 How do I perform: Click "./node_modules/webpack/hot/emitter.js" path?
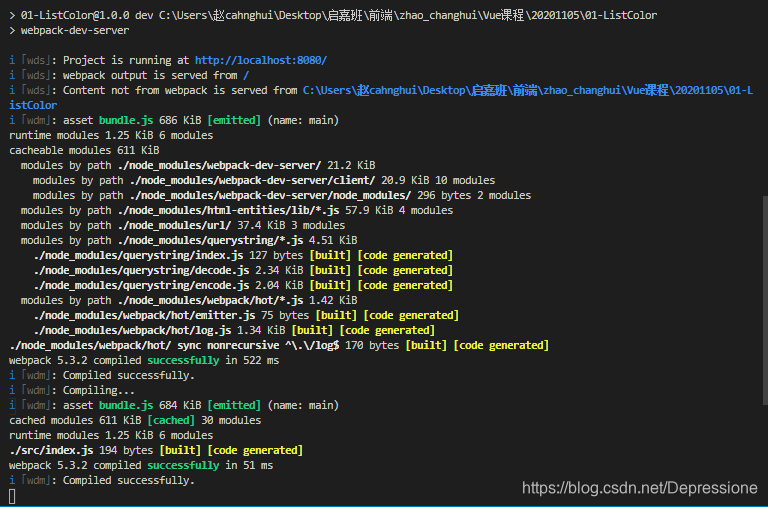pos(144,315)
